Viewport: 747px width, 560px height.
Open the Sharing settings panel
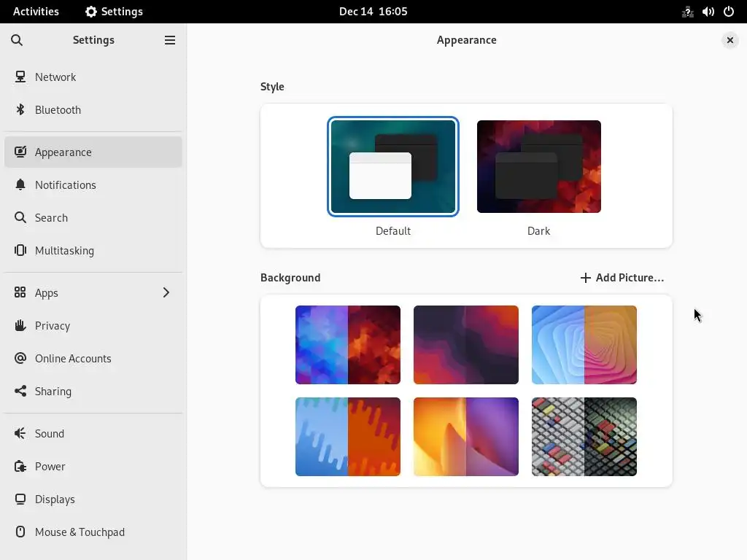coord(93,391)
